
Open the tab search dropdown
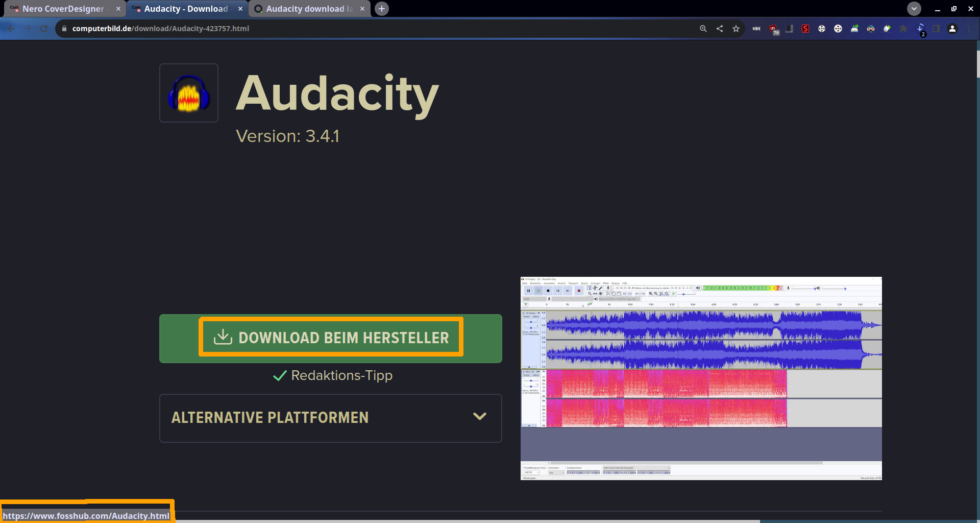pos(914,9)
